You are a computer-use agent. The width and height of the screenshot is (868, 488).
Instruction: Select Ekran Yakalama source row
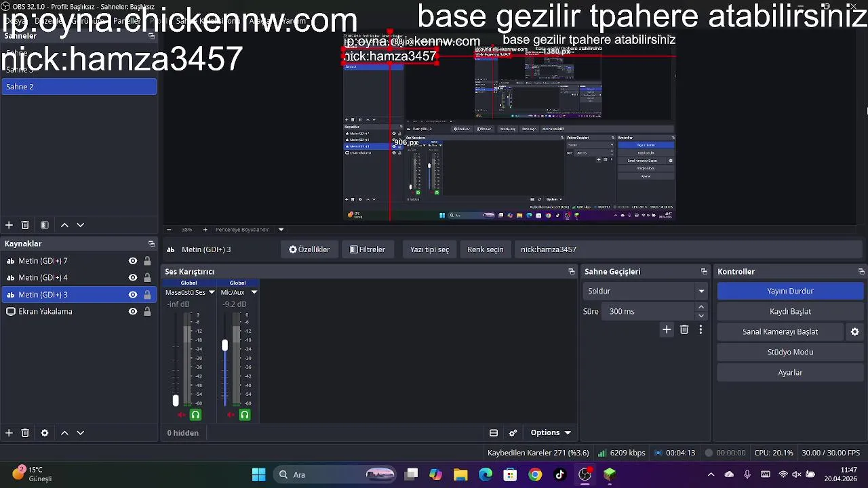click(x=79, y=311)
